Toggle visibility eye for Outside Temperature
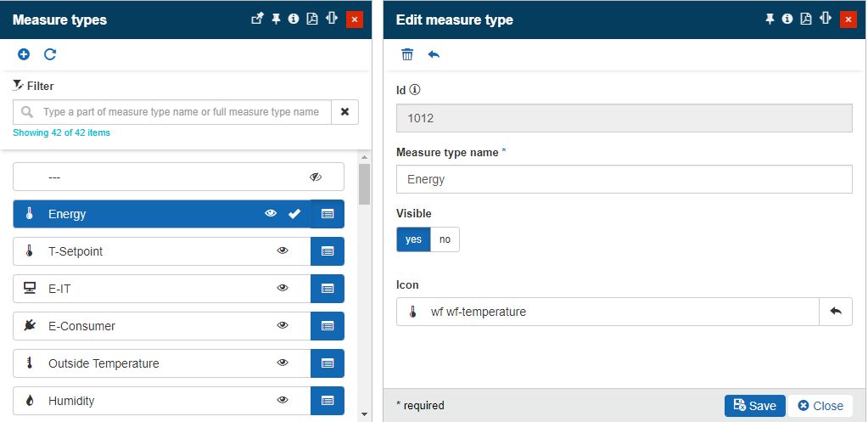The width and height of the screenshot is (868, 422). tap(283, 363)
